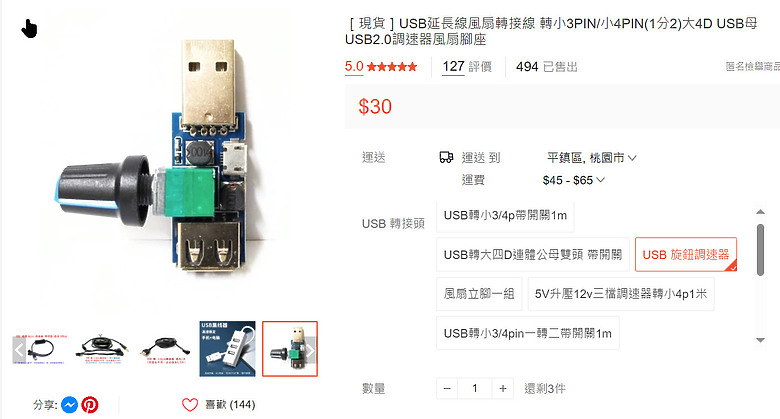Increase quantity with plus button

pos(503,389)
